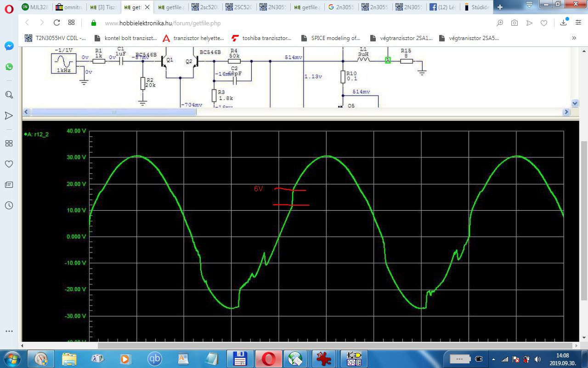The height and width of the screenshot is (368, 588).
Task: Open the Opera window from the taskbar
Action: [x=268, y=358]
